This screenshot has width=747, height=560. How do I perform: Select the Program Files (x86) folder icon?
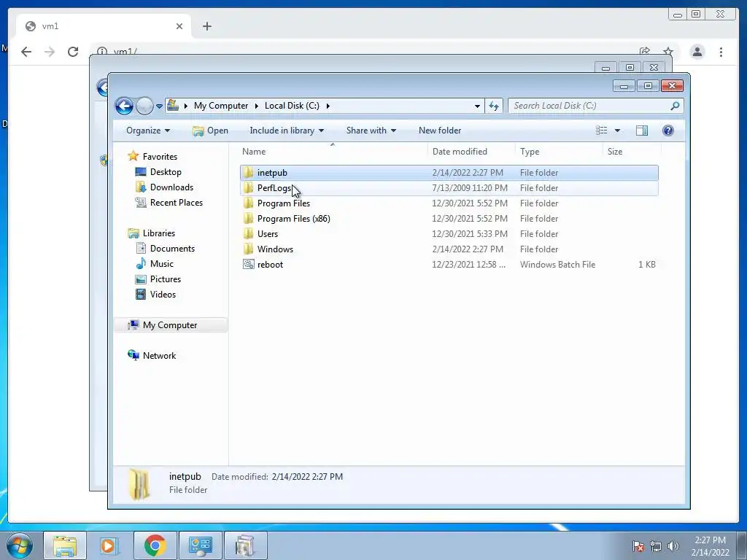point(248,219)
